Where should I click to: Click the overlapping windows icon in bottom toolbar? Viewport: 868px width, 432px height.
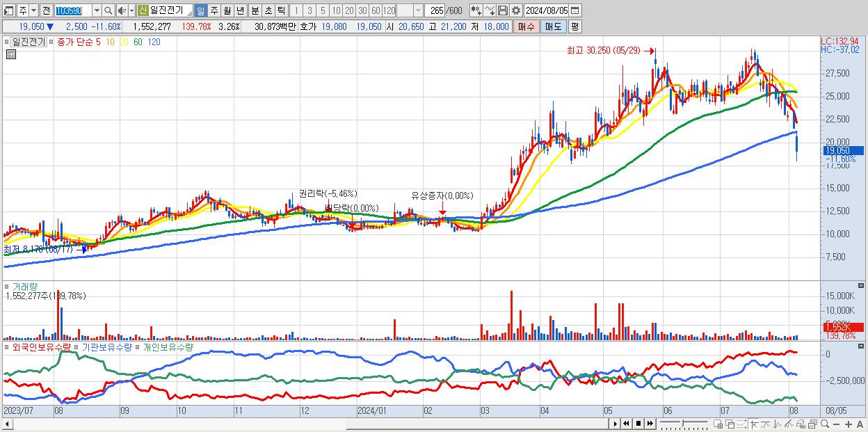click(x=730, y=424)
